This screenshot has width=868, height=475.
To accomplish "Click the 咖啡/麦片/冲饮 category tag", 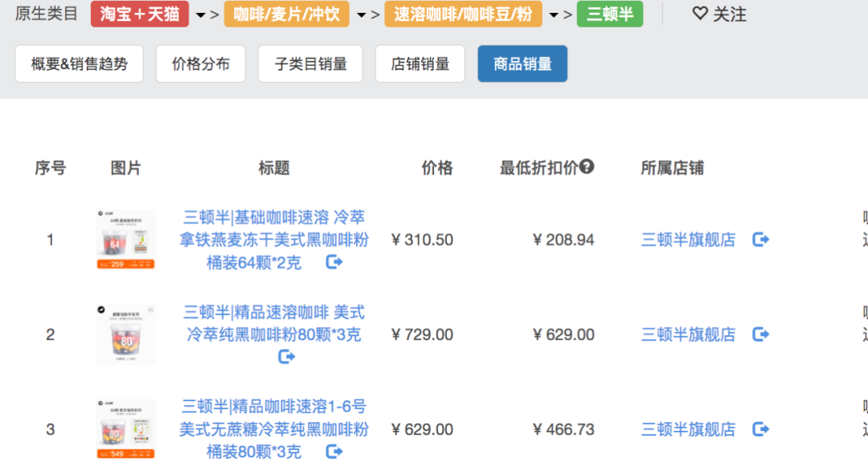I will point(286,14).
